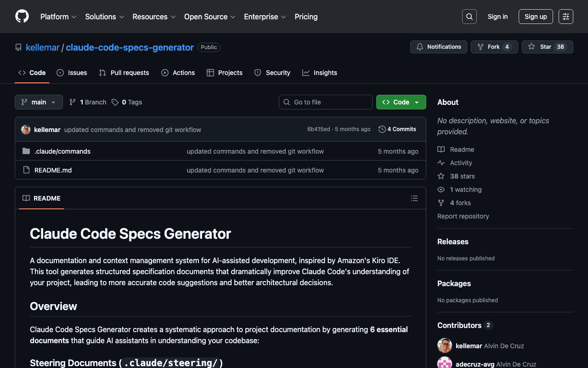Open the search magnifier icon
Image resolution: width=588 pixels, height=368 pixels.
tap(469, 17)
